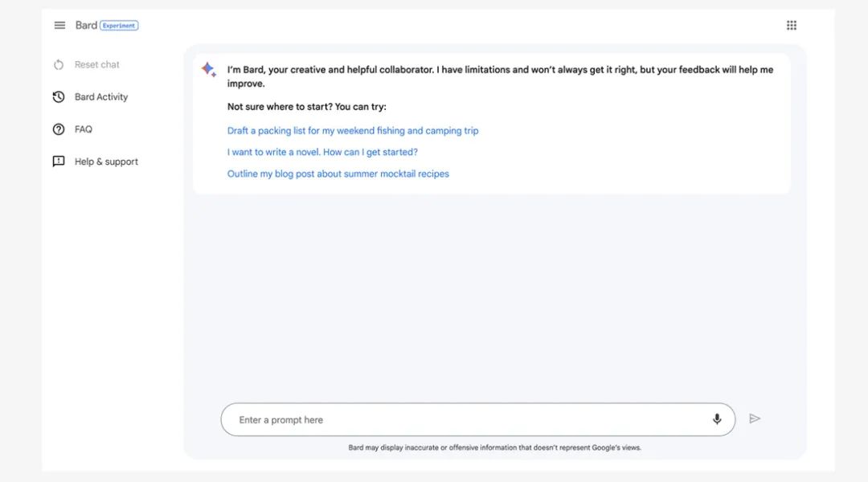Activate the microphone voice input
The width and height of the screenshot is (868, 482).
coord(717,419)
